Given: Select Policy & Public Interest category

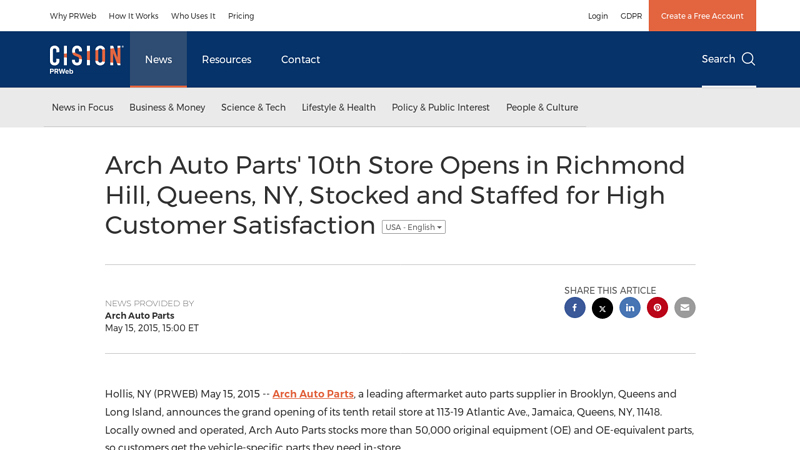Looking at the screenshot, I should 440,107.
